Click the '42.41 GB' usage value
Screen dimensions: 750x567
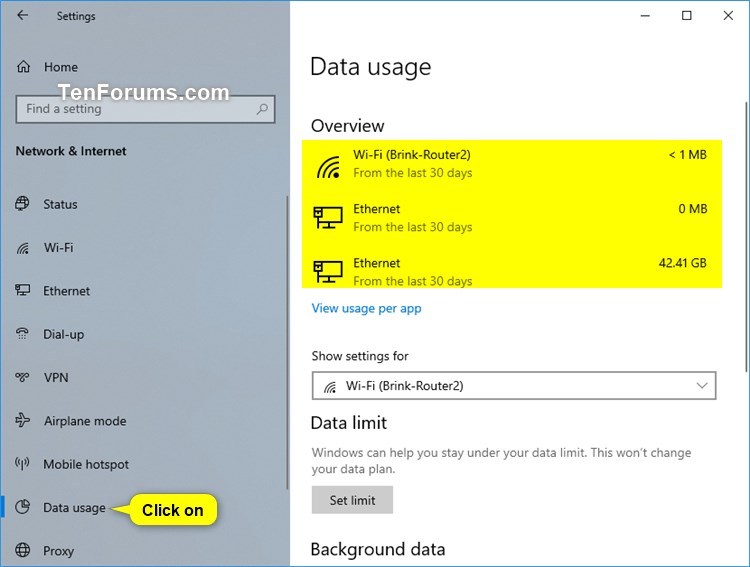coord(683,263)
